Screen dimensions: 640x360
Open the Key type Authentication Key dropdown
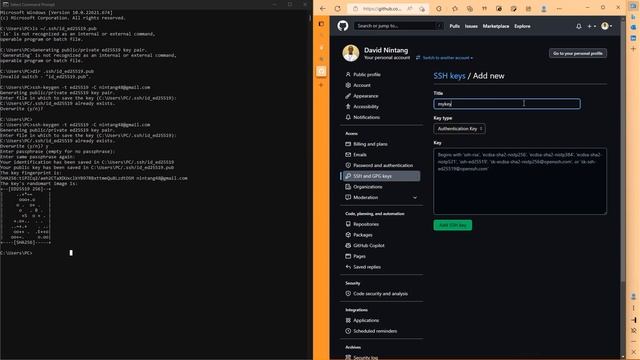(x=459, y=129)
